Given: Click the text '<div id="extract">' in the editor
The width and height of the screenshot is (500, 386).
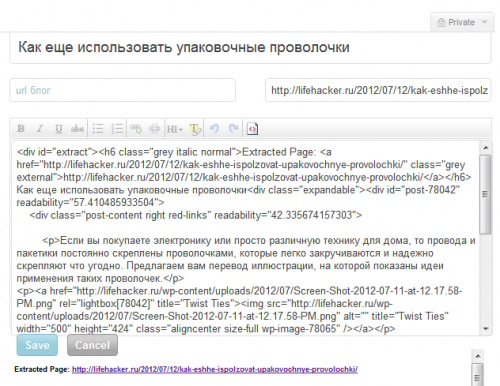Looking at the screenshot, I should pyautogui.click(x=57, y=152).
